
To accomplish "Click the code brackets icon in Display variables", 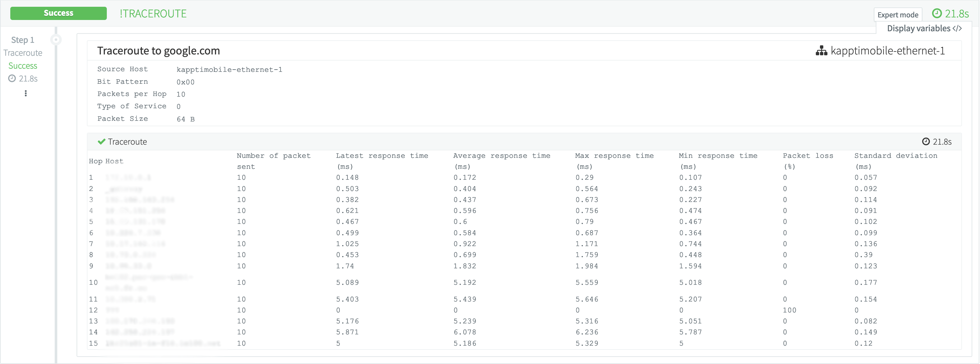I will pyautogui.click(x=957, y=29).
